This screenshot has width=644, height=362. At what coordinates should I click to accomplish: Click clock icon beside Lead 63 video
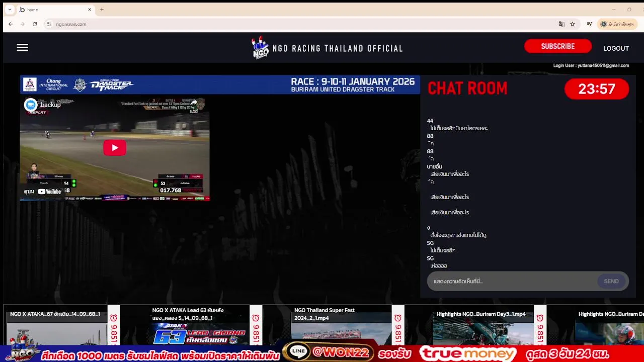[x=256, y=318]
